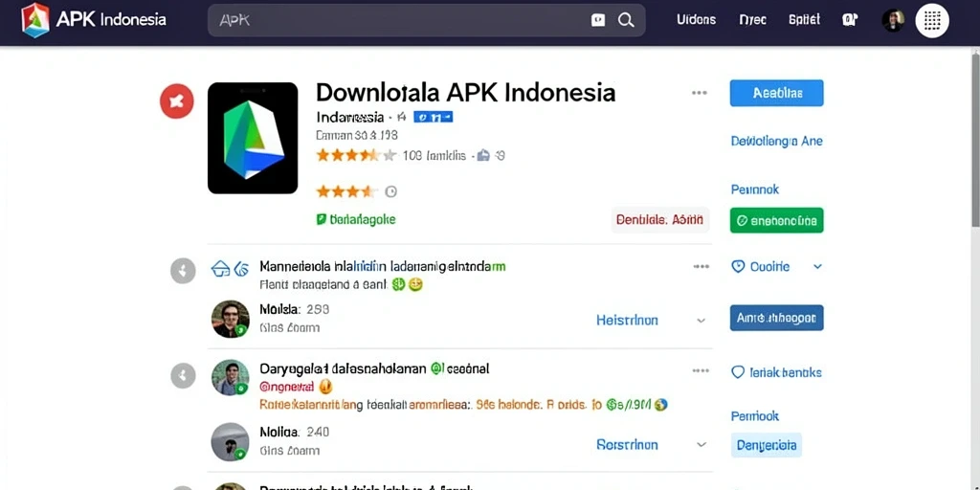Click the gray circle icon beside "Daryogelat" post

point(183,375)
